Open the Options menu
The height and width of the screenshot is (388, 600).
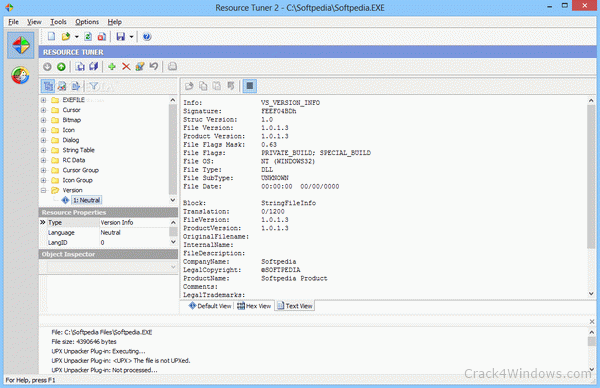(87, 22)
